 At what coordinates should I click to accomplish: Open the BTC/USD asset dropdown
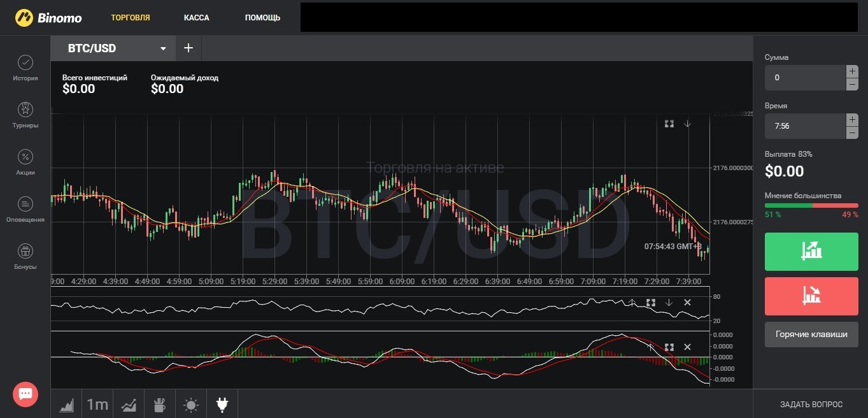pyautogui.click(x=113, y=48)
